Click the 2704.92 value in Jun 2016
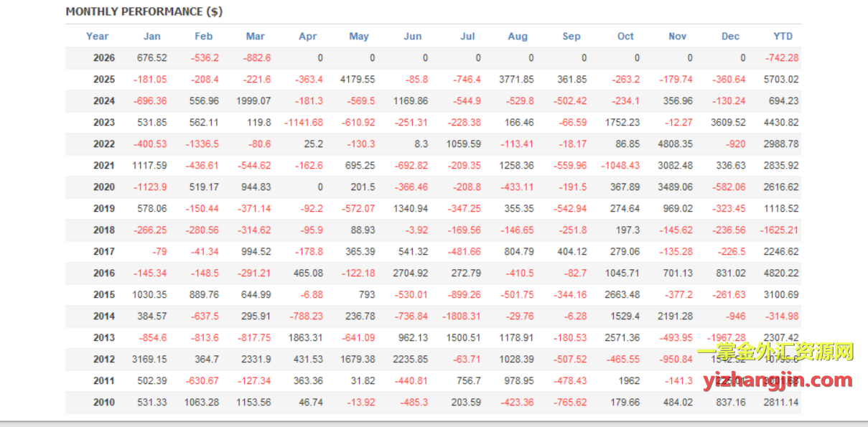868x427 pixels. pos(411,273)
